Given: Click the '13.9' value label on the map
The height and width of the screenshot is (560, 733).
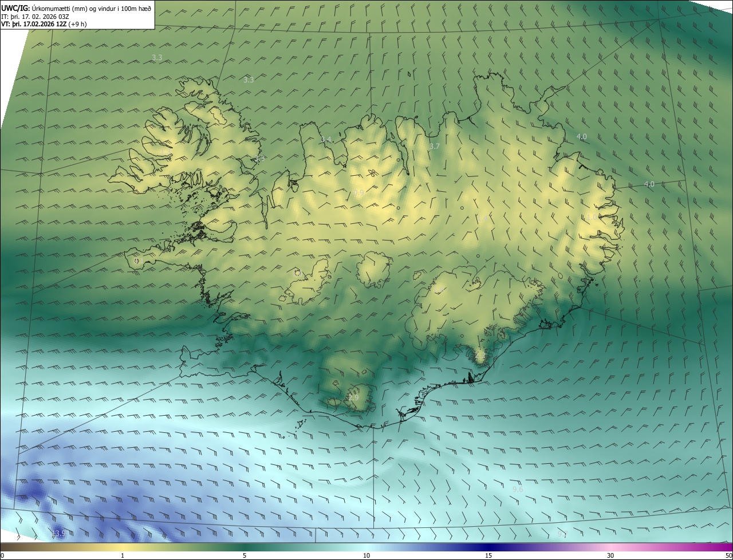Looking at the screenshot, I should (x=59, y=534).
